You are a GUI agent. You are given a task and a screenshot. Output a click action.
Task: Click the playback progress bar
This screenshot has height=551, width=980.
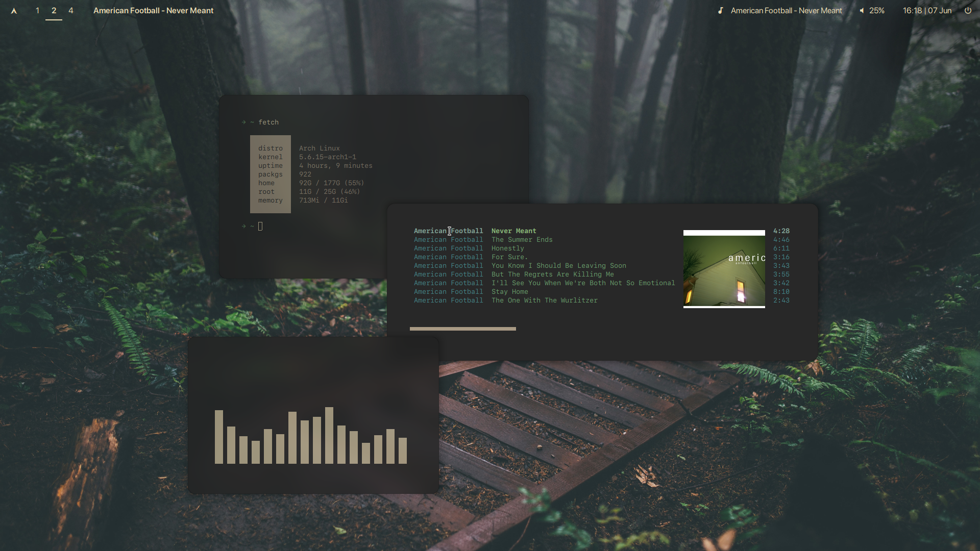tap(462, 329)
